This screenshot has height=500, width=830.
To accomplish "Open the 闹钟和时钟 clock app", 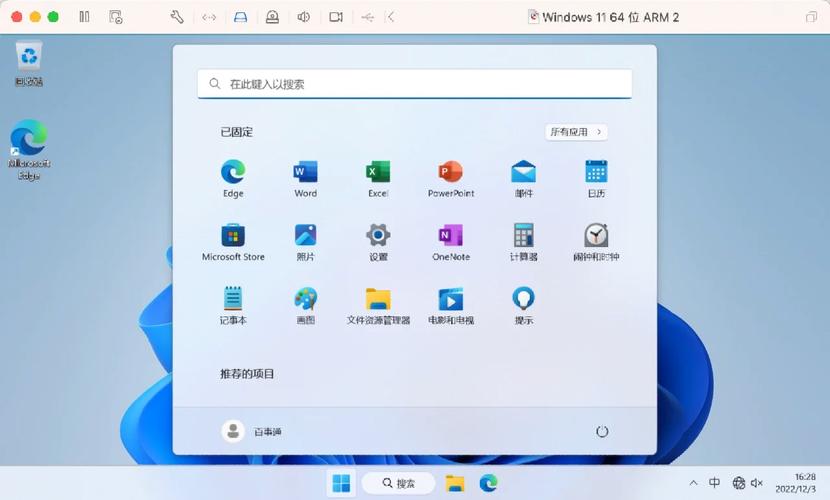I will pos(596,242).
